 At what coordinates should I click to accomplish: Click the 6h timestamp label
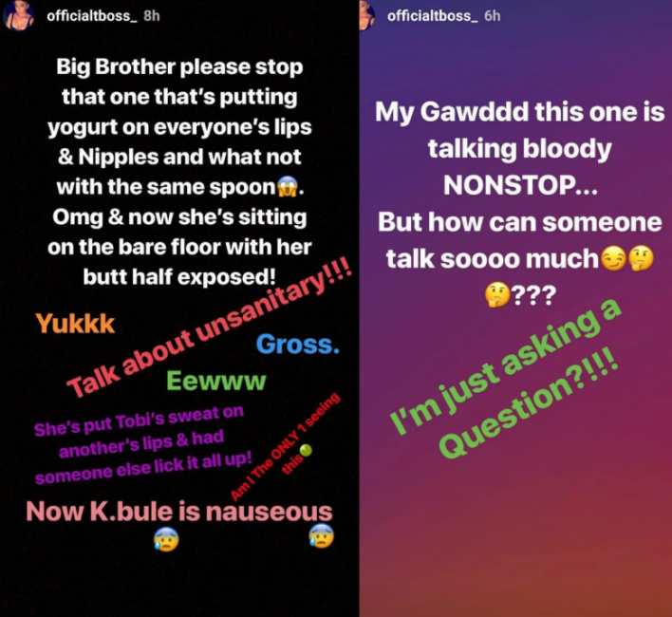[x=492, y=16]
